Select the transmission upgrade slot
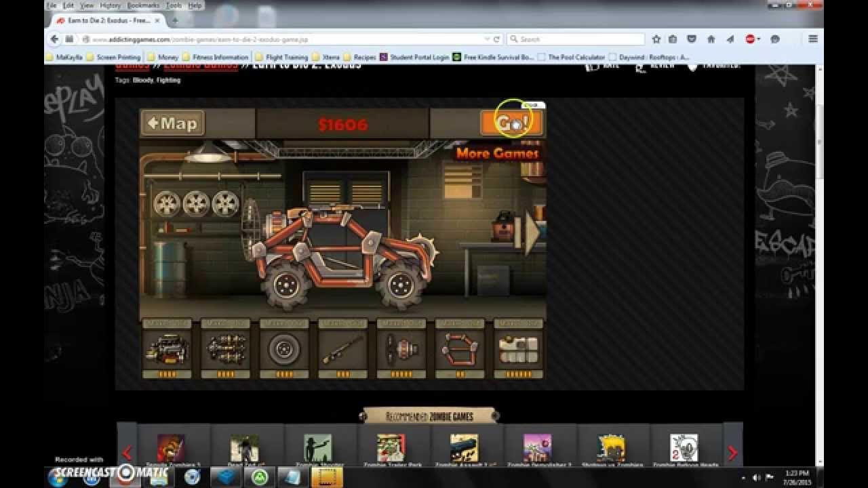The image size is (868, 488). 225,349
